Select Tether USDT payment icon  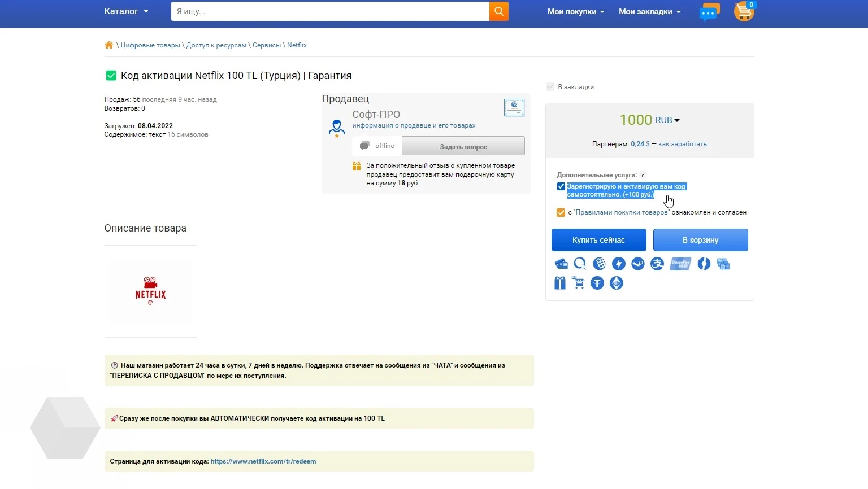tap(597, 283)
